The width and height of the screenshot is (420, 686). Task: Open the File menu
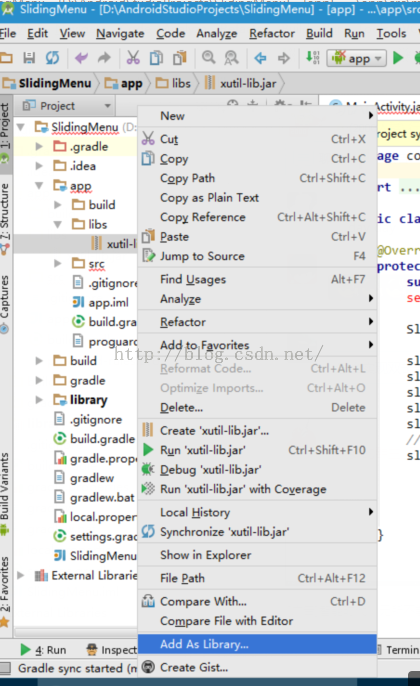pyautogui.click(x=8, y=33)
